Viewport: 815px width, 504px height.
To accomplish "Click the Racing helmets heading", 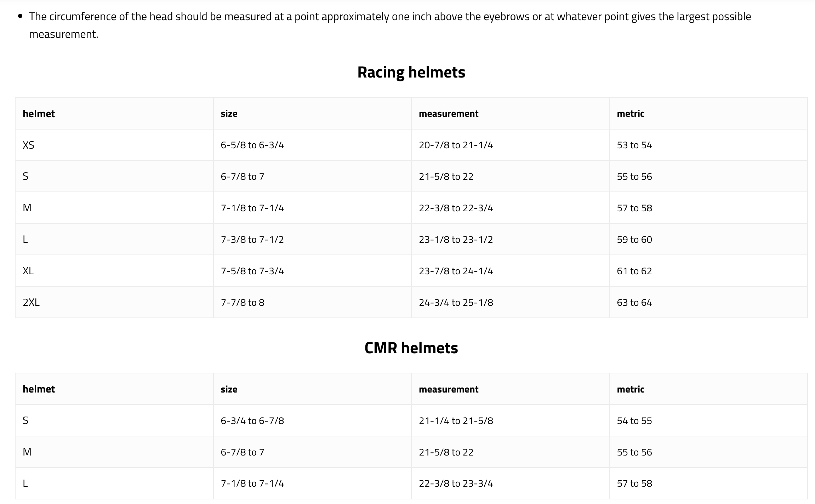I will click(411, 72).
